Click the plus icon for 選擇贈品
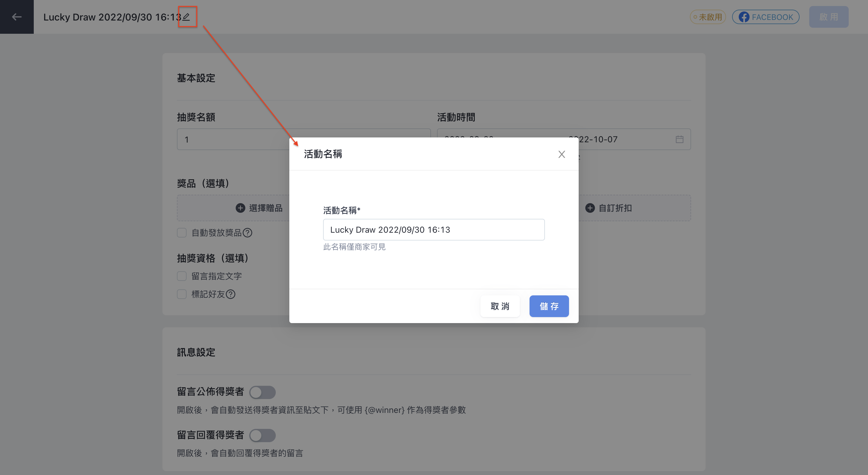868x475 pixels. click(x=240, y=208)
